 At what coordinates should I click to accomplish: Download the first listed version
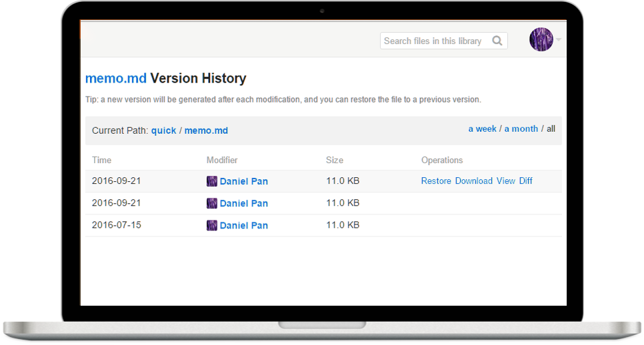(x=473, y=180)
